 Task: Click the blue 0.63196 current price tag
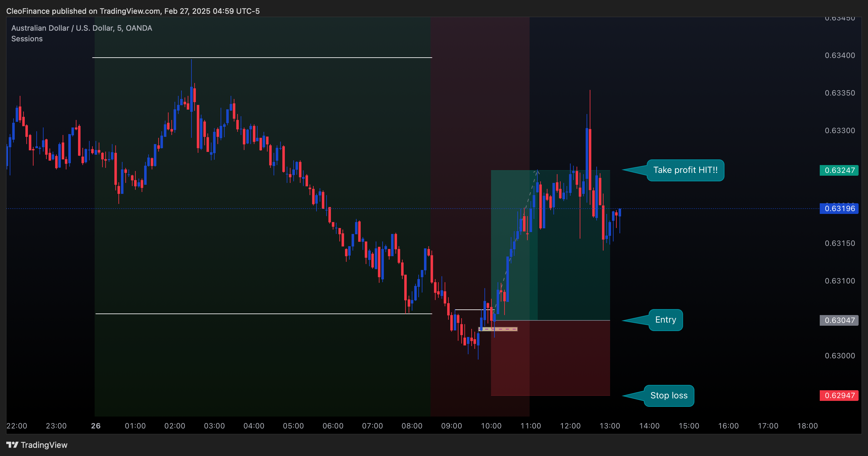coord(839,209)
